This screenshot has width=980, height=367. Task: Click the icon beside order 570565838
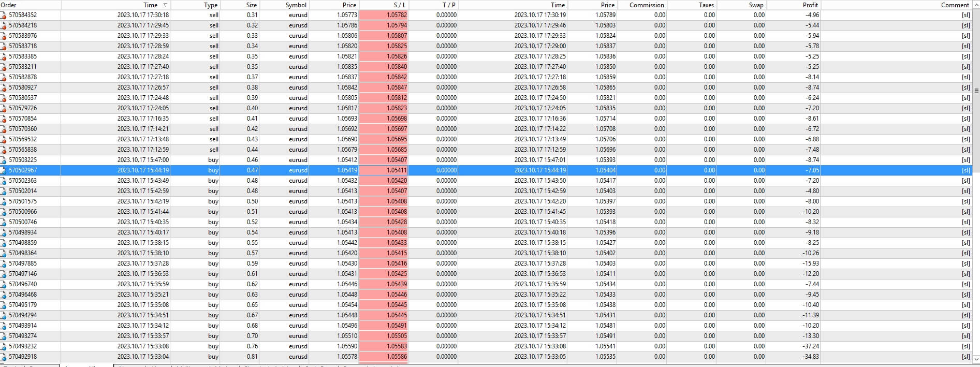click(x=4, y=150)
